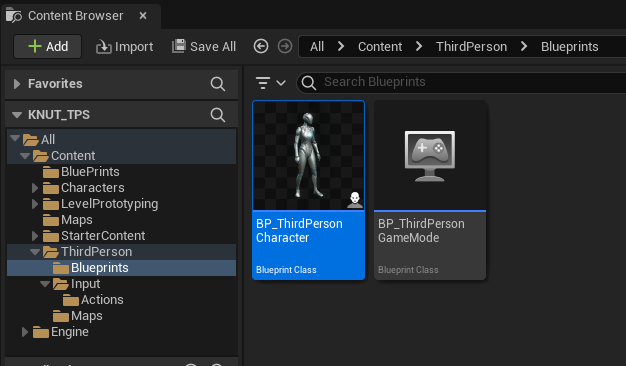
Task: Open dropdown arrow after 'ThirdPerson' breadcrumb
Action: (524, 46)
